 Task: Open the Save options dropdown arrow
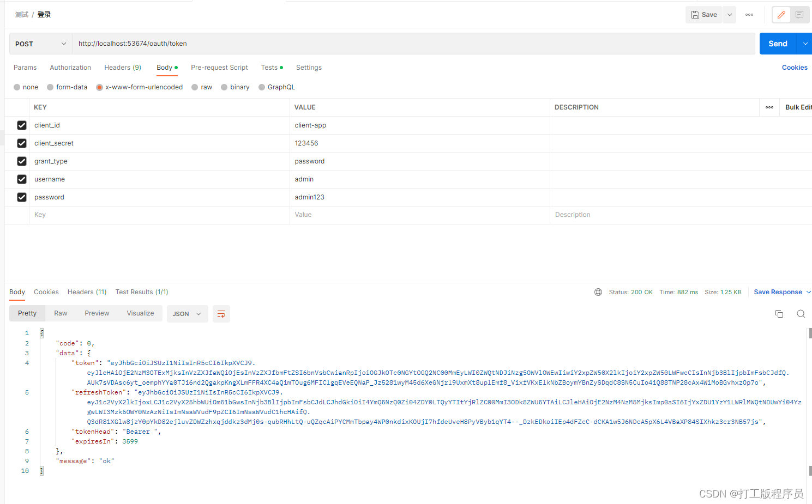coord(730,15)
